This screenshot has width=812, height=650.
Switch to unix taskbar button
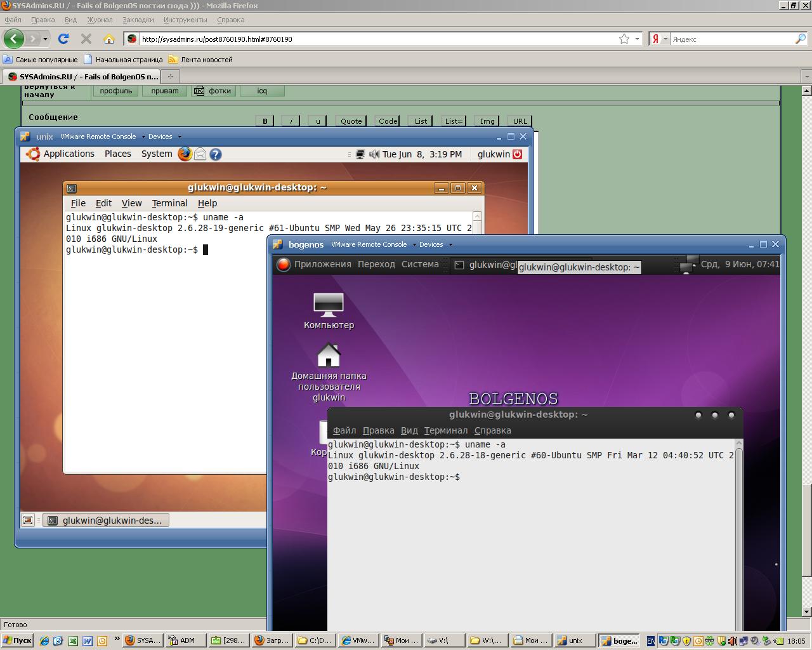click(575, 640)
